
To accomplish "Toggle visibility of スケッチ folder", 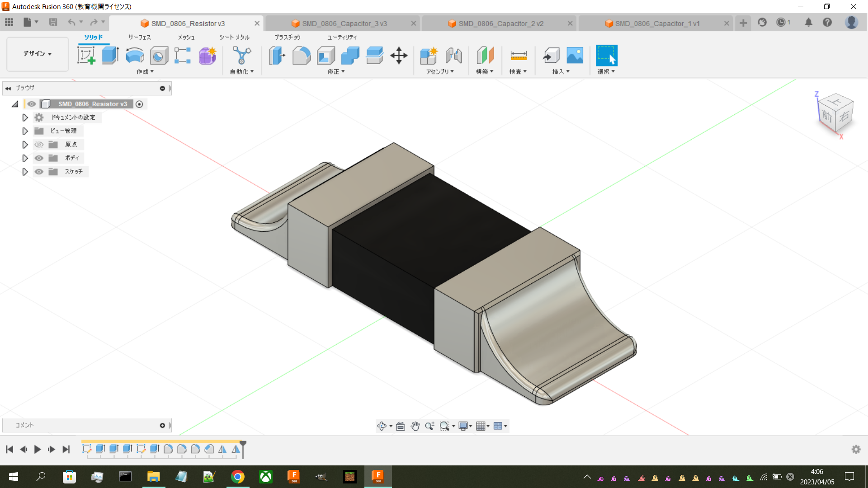I will [x=39, y=172].
